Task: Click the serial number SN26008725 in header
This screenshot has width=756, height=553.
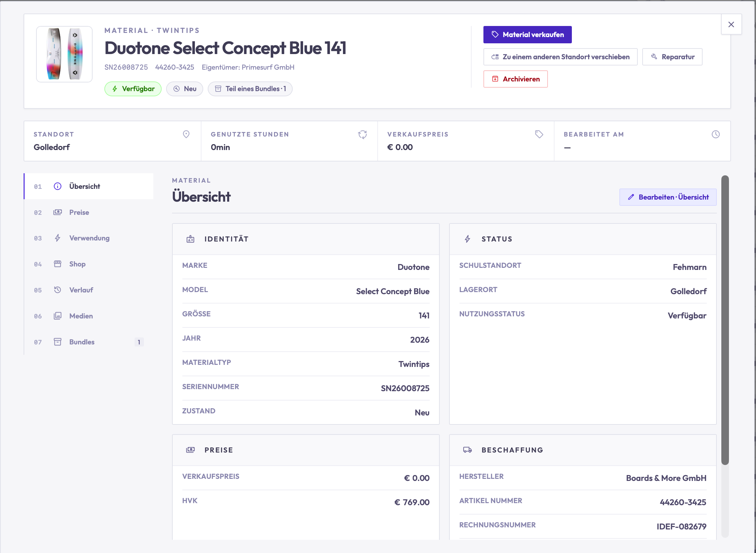Action: pos(126,67)
